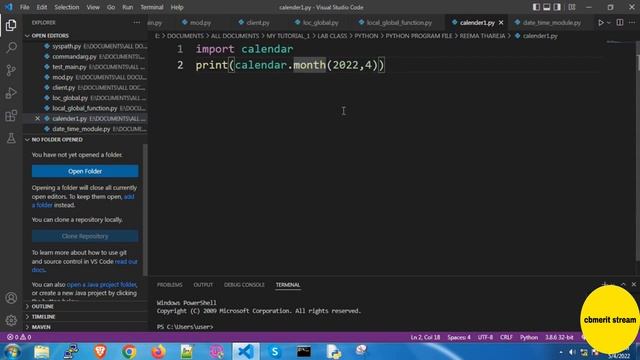This screenshot has height=360, width=640.
Task: Switch to the mod.py editor tab
Action: click(197, 23)
